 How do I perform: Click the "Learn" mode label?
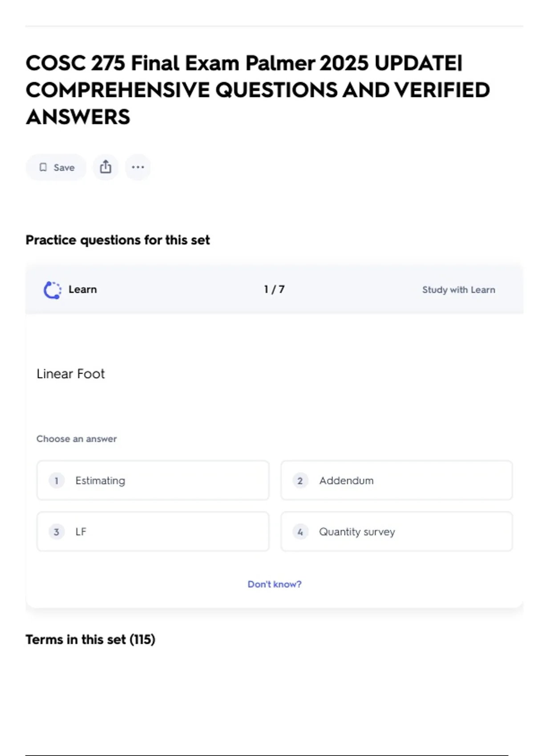[x=82, y=290]
